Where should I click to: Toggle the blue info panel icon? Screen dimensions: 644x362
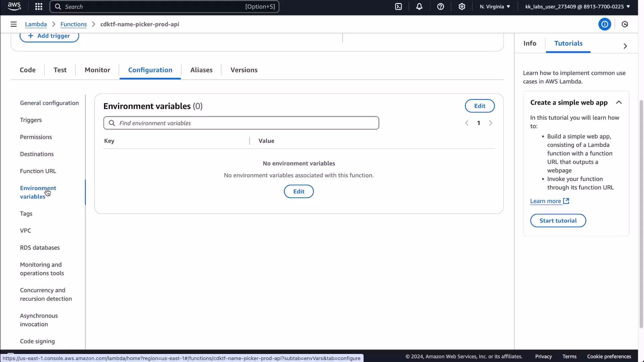pos(605,24)
